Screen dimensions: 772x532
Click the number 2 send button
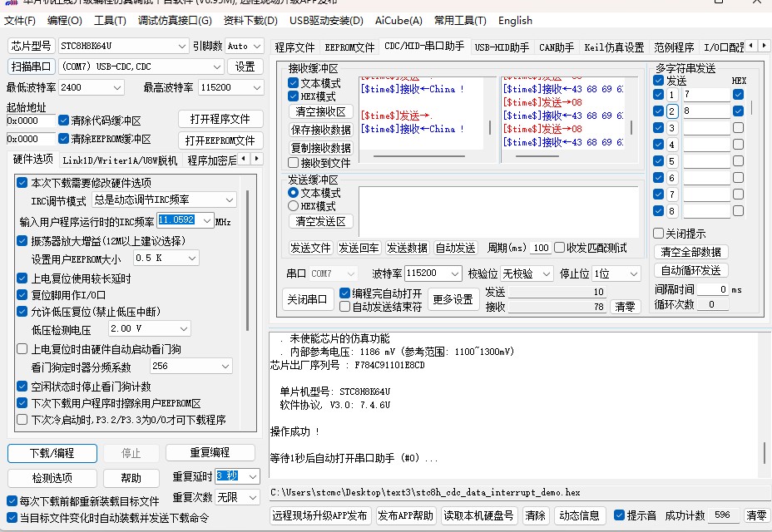(x=672, y=111)
